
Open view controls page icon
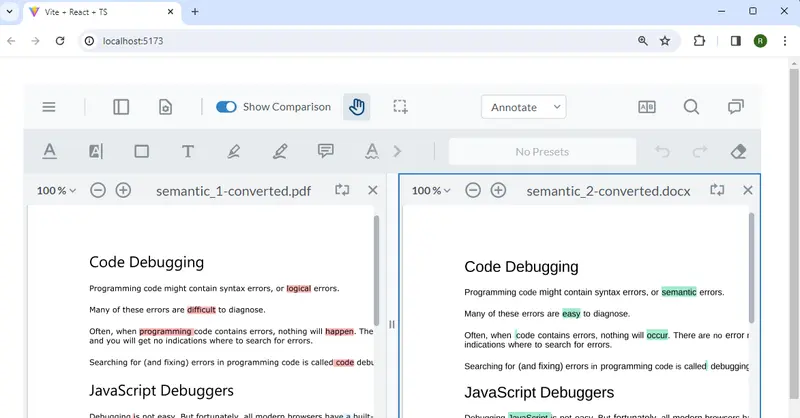click(165, 107)
